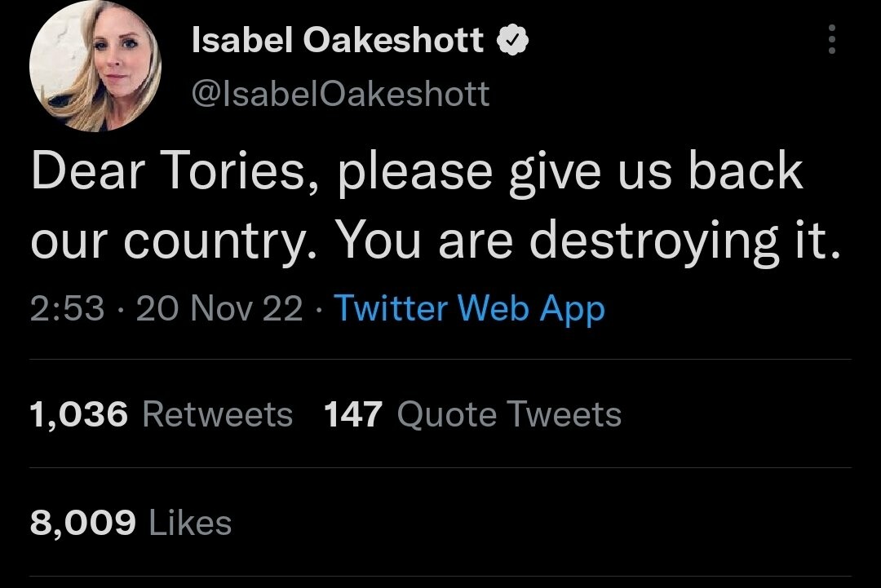
Task: Open the @IsabelOakeshott handle link
Action: [339, 95]
